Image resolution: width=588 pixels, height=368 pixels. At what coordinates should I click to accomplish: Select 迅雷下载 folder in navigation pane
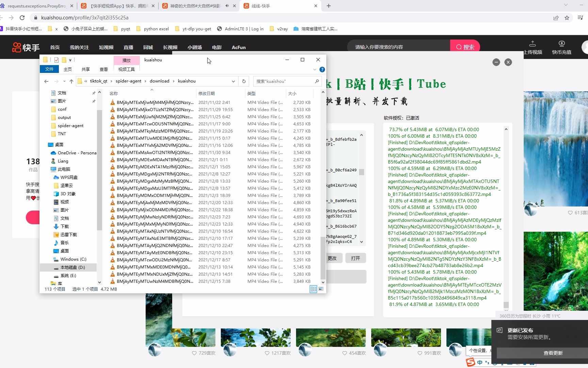coord(65,234)
